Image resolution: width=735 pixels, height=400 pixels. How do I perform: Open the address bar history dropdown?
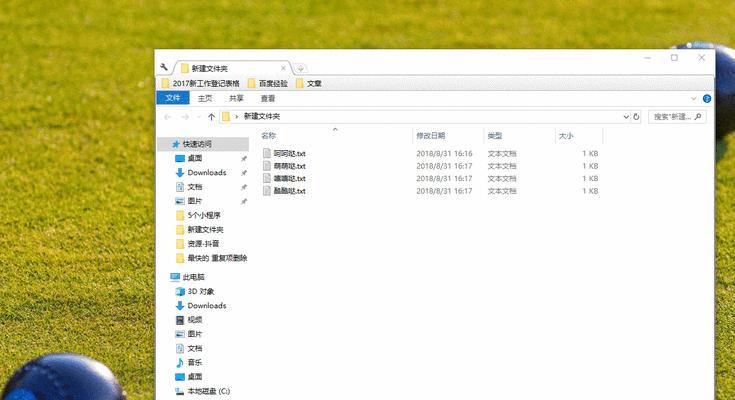pyautogui.click(x=626, y=117)
